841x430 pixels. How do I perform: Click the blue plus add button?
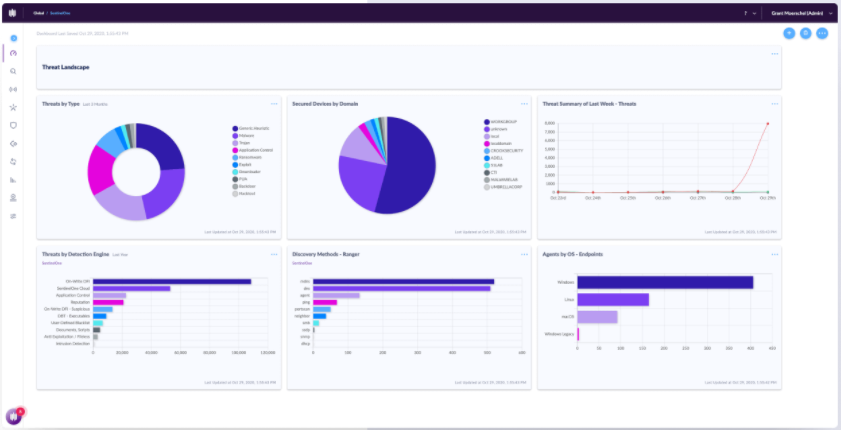point(788,33)
